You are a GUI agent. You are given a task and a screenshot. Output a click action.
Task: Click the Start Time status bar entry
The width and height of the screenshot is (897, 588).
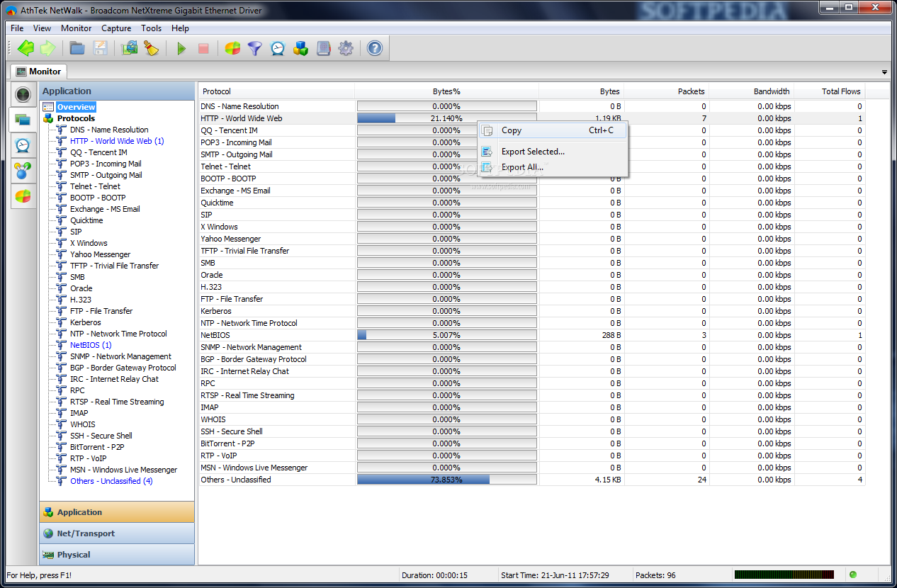555,575
